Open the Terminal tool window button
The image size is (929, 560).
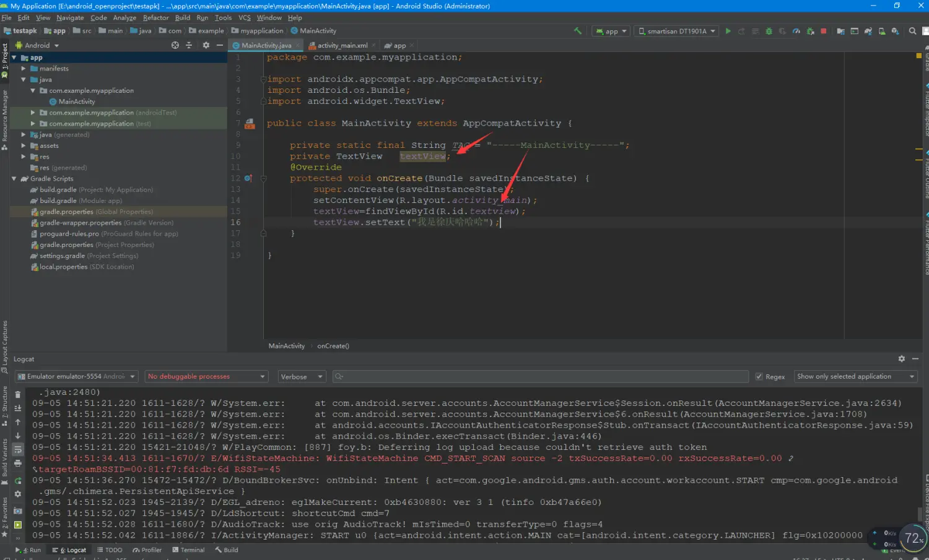tap(188, 549)
